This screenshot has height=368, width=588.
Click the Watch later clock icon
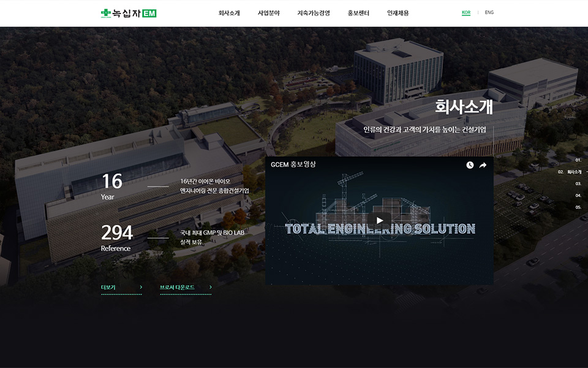(470, 165)
